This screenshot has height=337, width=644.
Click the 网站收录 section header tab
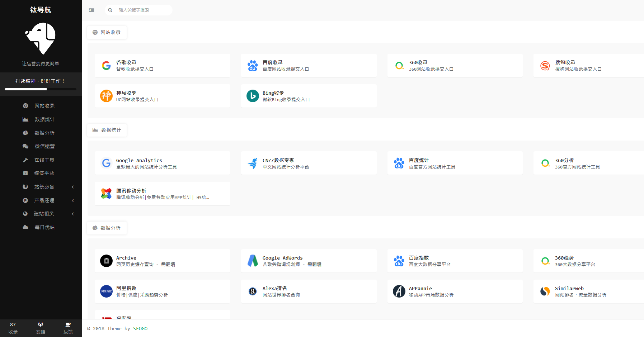click(107, 32)
